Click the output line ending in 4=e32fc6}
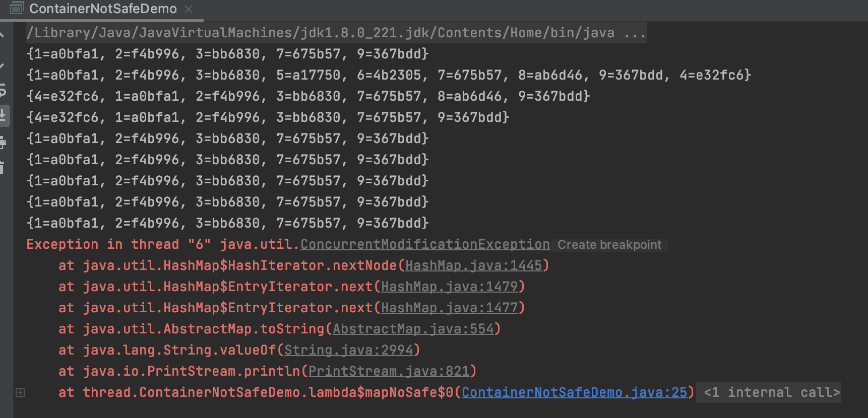 (389, 75)
